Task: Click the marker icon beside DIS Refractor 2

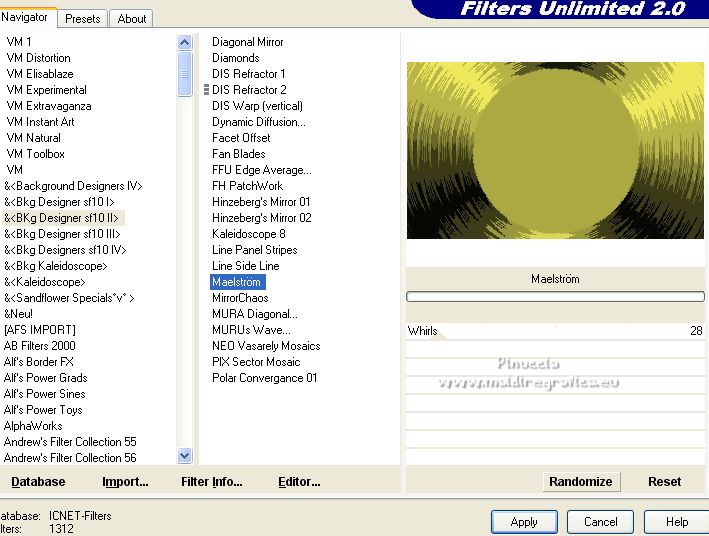Action: tap(206, 90)
